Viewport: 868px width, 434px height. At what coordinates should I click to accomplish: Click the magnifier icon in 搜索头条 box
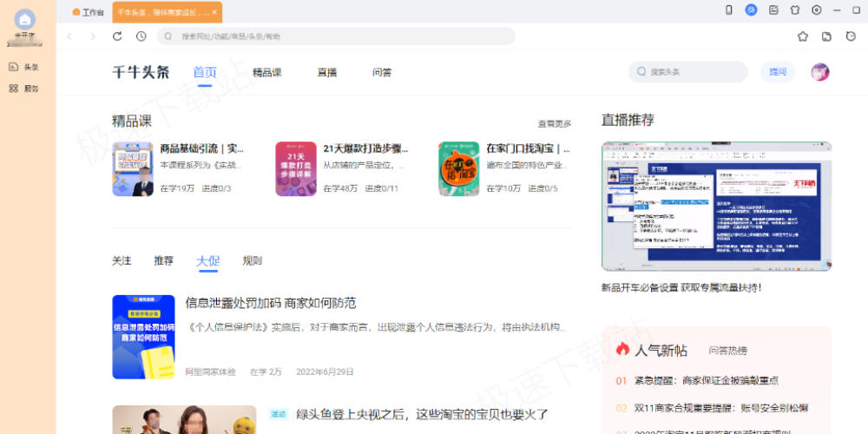coord(641,72)
